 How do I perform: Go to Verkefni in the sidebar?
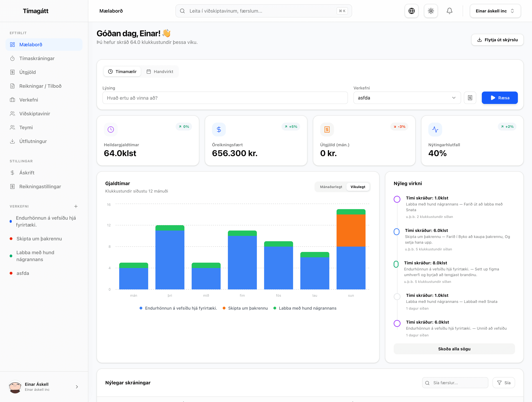pos(29,100)
